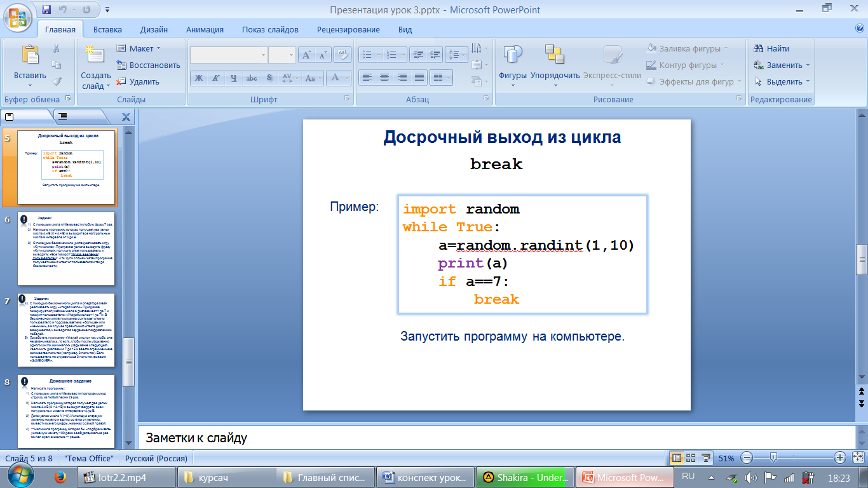Click the volume speaker tray icon

pyautogui.click(x=750, y=477)
